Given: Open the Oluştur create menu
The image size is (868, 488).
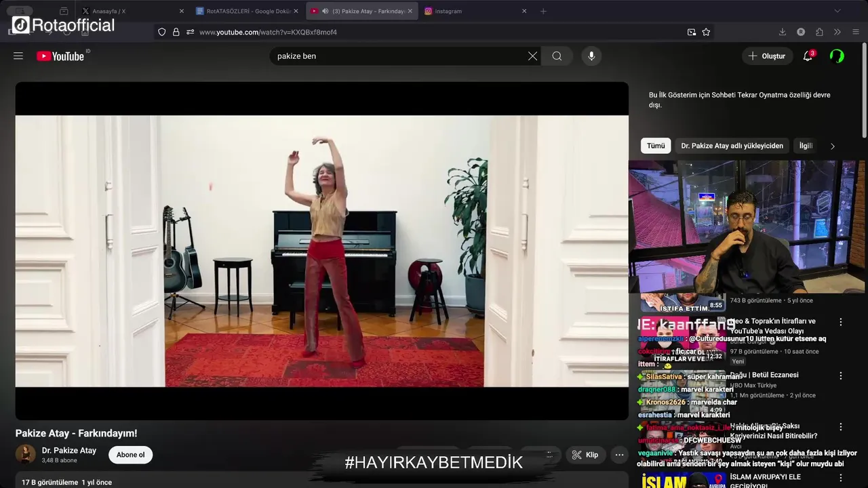Looking at the screenshot, I should point(767,56).
